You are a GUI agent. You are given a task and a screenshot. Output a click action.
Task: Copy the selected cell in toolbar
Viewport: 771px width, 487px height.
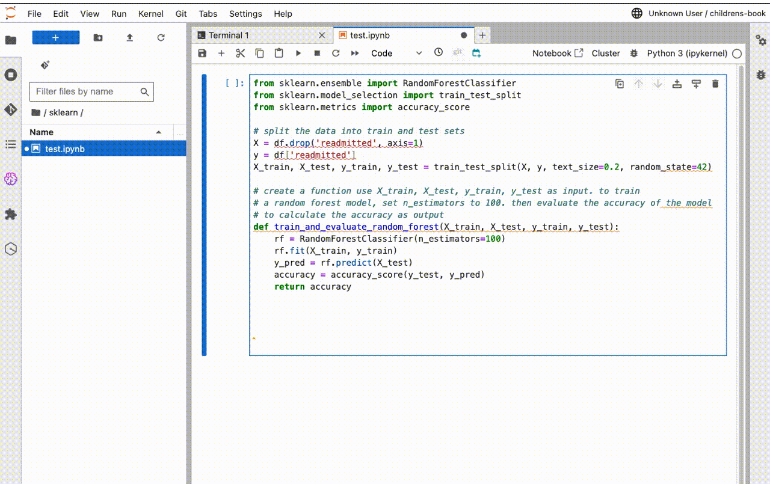tap(259, 53)
